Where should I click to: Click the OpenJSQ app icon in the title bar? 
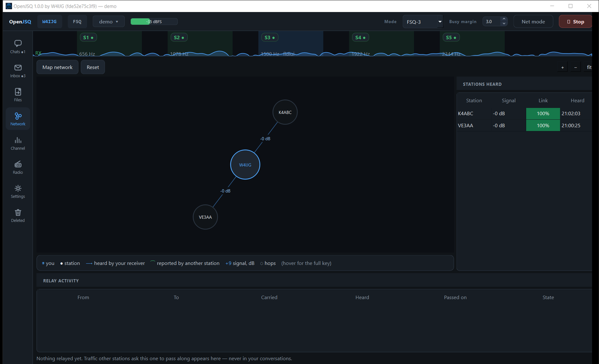coord(9,6)
